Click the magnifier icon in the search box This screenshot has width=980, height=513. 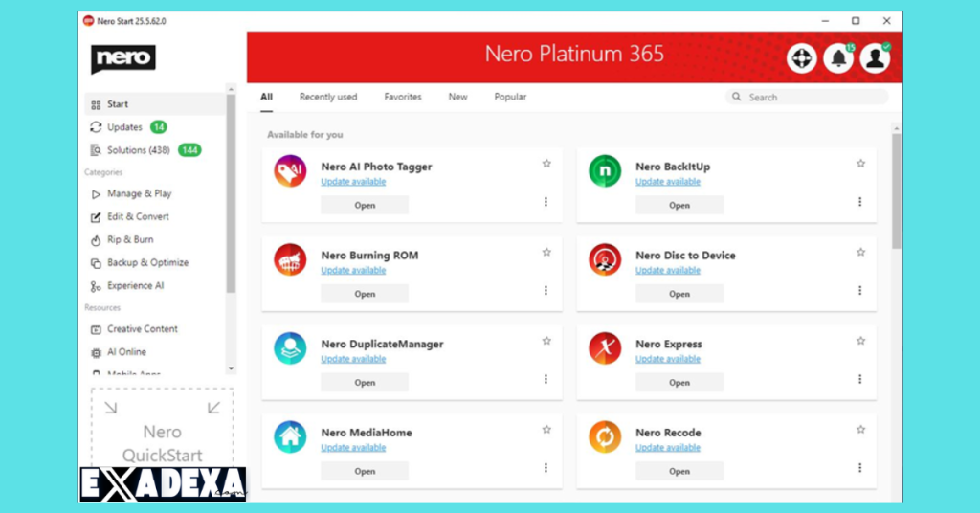pos(736,97)
